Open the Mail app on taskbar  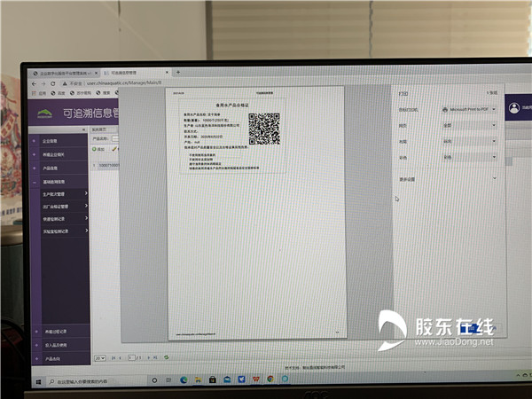pyautogui.click(x=227, y=379)
